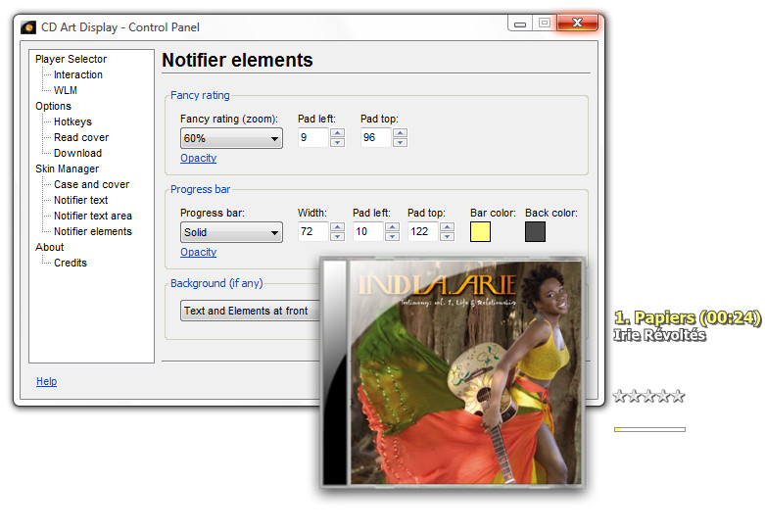This screenshot has width=765, height=532.
Task: Increase Fancy rating Pad top value
Action: [x=400, y=133]
